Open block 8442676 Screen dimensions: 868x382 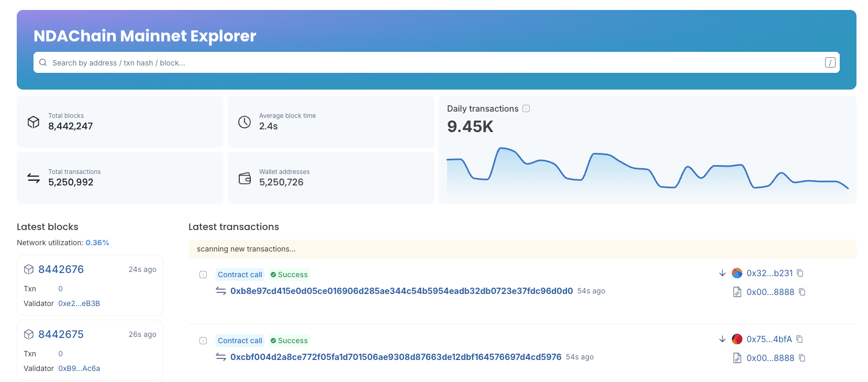pyautogui.click(x=61, y=269)
